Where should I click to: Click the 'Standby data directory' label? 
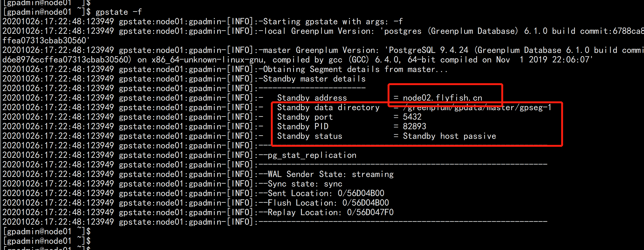pos(328,107)
